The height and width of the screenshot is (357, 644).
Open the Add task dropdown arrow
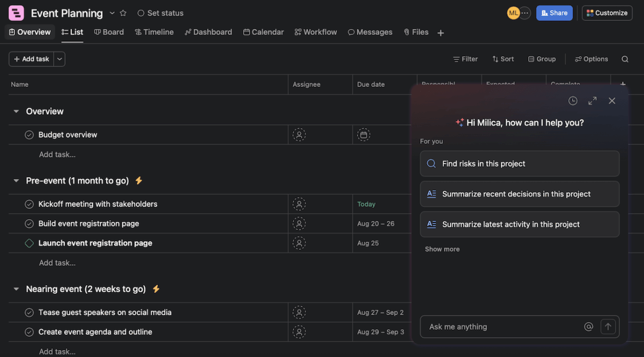[59, 58]
